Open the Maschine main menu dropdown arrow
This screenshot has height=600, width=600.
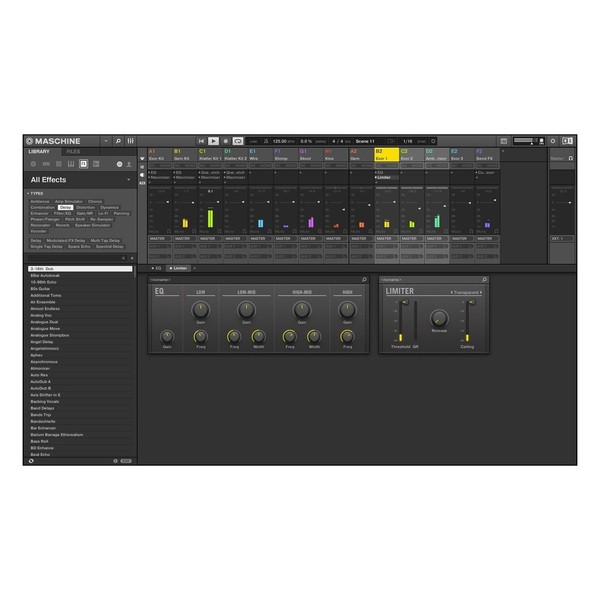[x=106, y=141]
